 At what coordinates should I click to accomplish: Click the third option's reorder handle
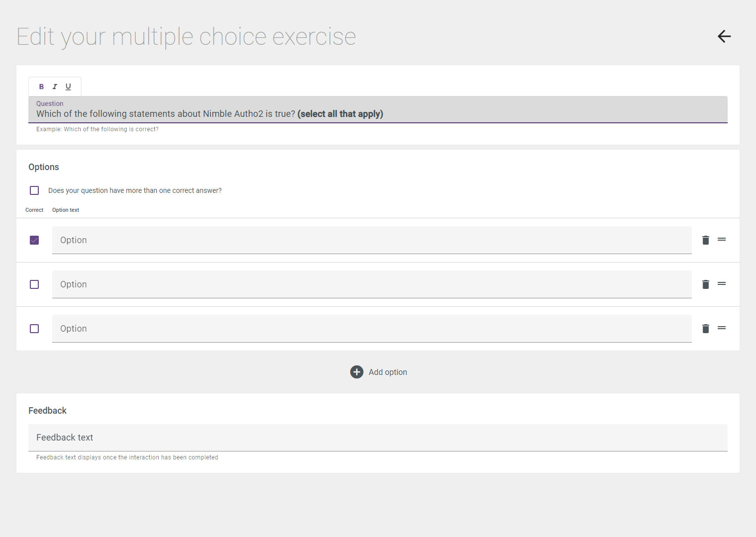click(x=722, y=328)
